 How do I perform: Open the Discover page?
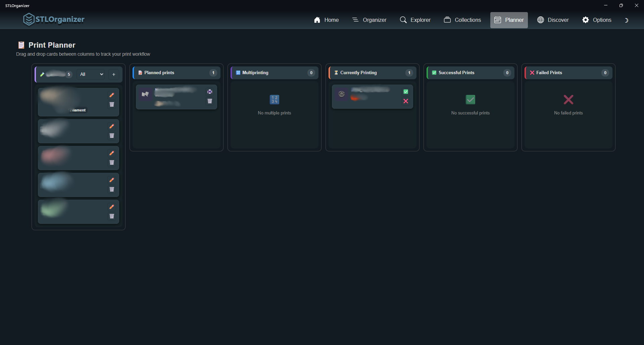click(x=553, y=20)
